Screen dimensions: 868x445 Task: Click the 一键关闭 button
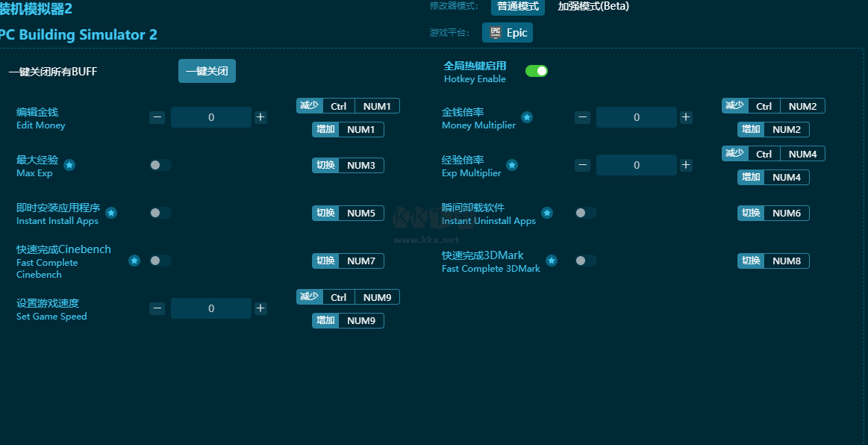click(207, 71)
